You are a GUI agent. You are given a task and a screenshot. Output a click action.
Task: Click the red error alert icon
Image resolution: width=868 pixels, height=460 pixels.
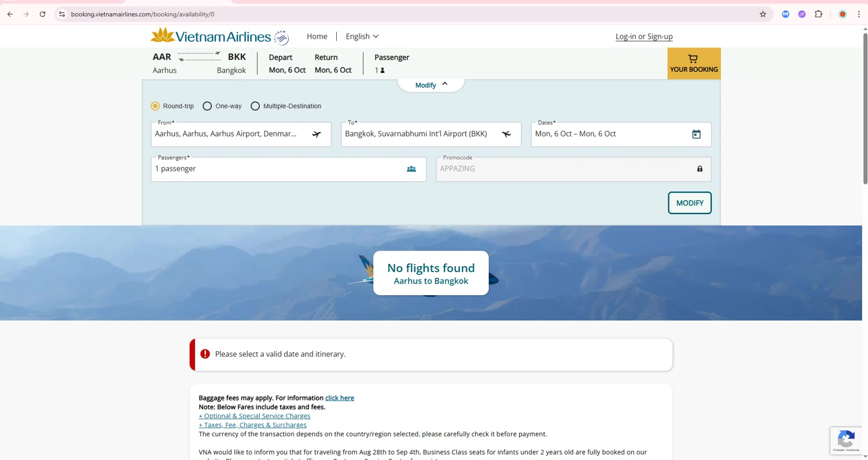(x=205, y=354)
